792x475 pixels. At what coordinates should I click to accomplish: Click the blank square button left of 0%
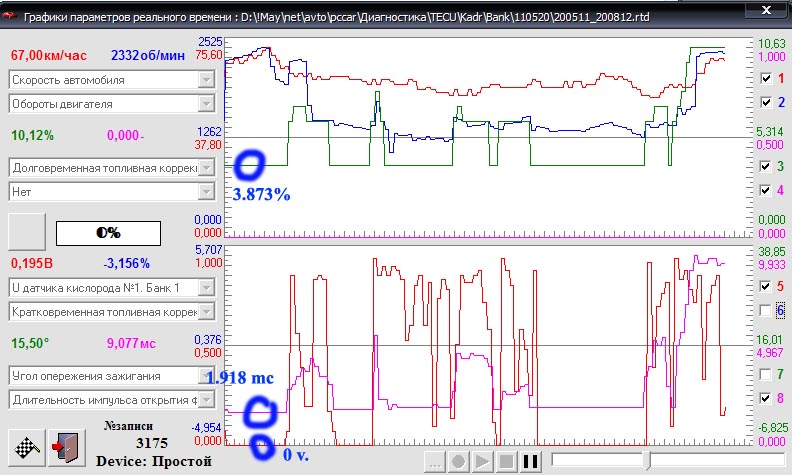tap(27, 231)
